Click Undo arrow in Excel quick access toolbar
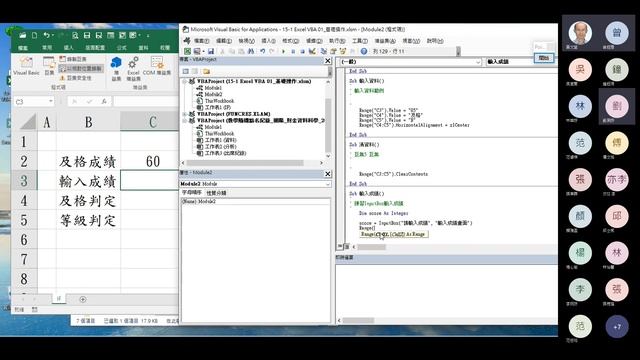Viewport: 640px width, 360px height. [x=46, y=36]
